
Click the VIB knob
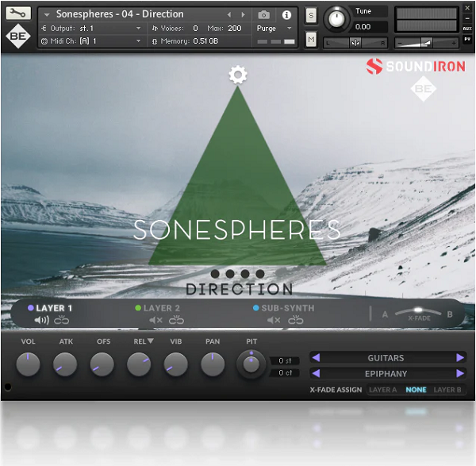(176, 364)
